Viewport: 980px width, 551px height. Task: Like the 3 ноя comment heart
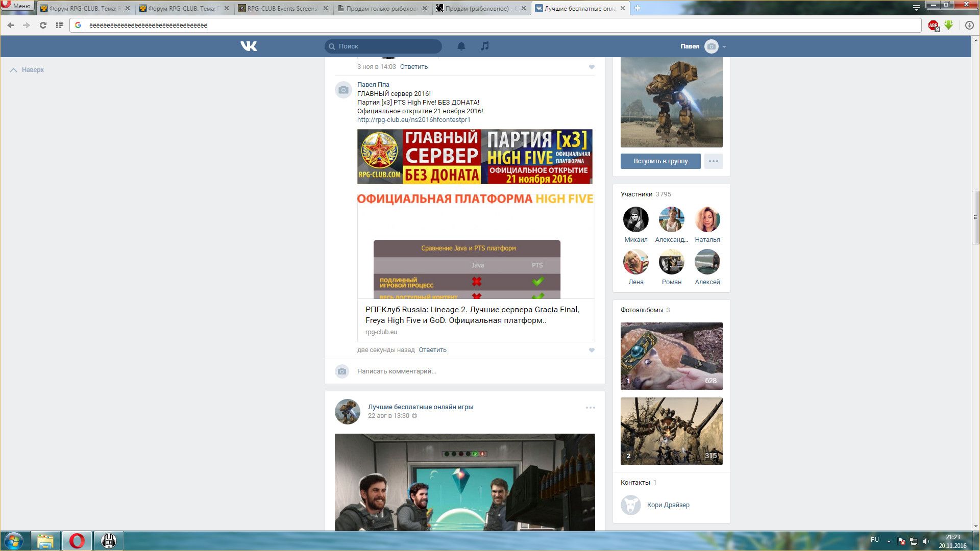[x=592, y=67]
